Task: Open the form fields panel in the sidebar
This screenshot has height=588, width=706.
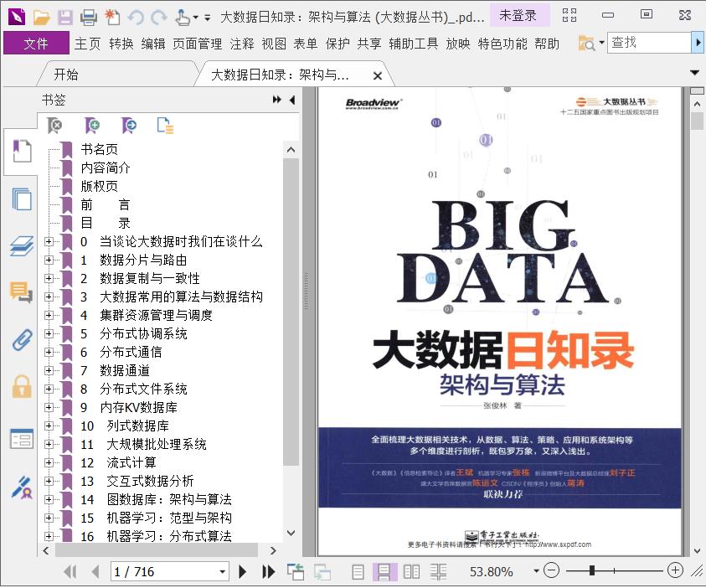Action: pos(22,439)
